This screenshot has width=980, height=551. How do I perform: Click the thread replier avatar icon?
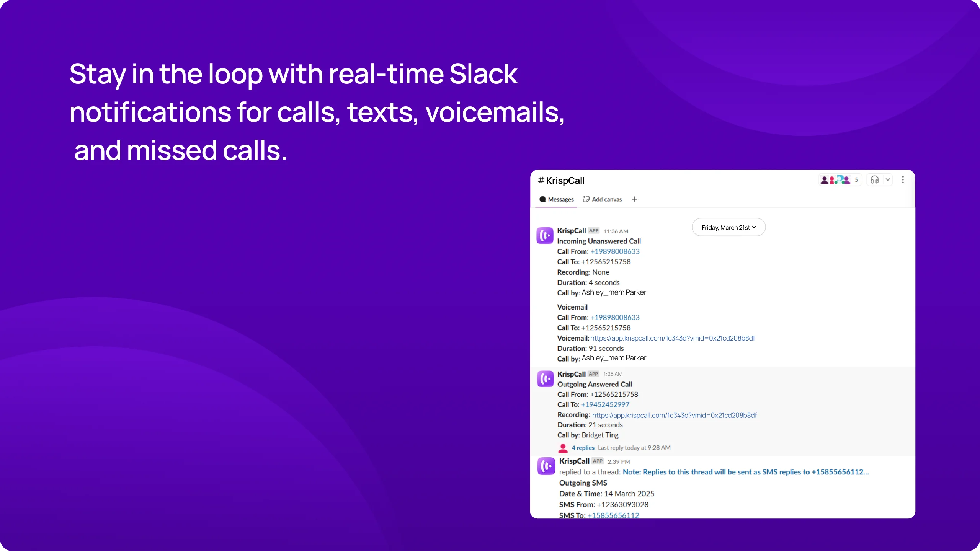click(563, 448)
